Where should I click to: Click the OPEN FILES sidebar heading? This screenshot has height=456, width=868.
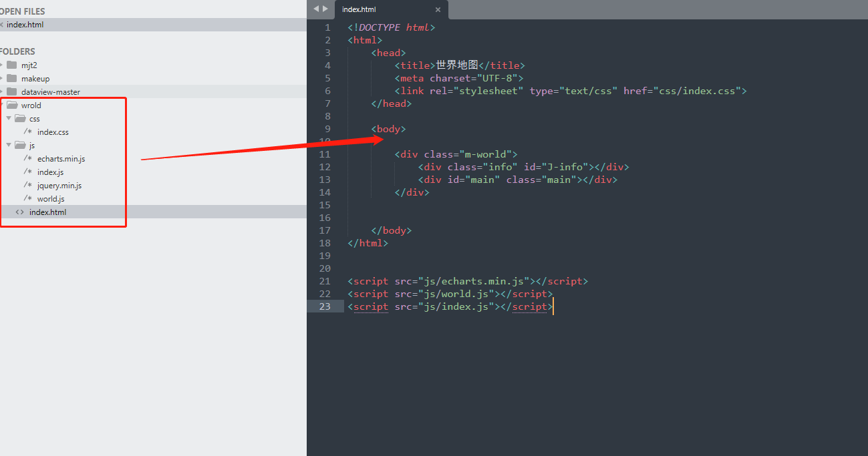tap(23, 12)
